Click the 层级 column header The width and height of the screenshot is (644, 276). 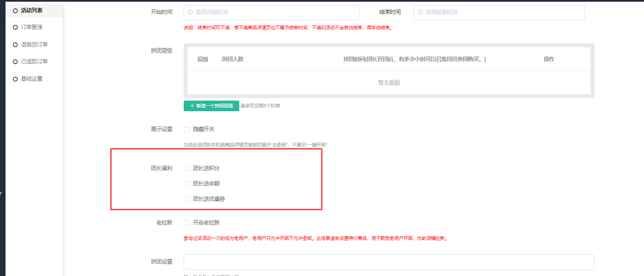click(x=203, y=59)
